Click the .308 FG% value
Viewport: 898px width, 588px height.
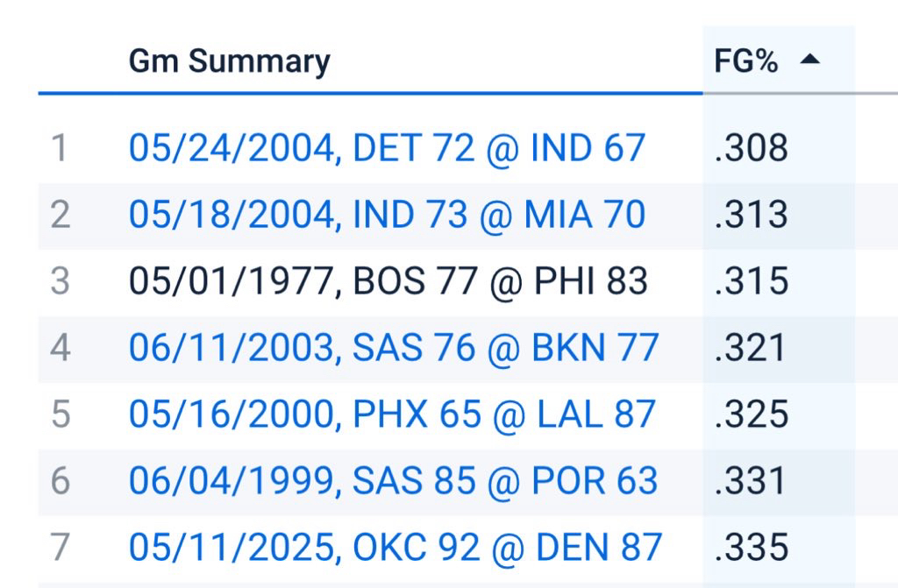(x=751, y=148)
